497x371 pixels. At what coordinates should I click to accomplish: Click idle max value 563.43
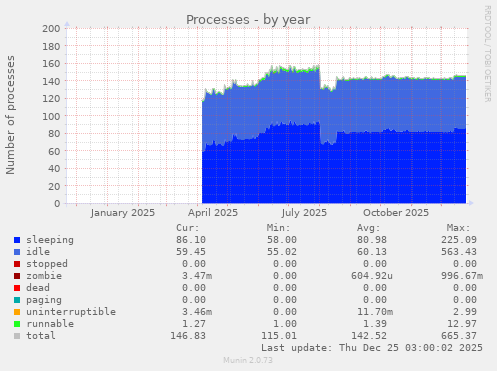point(459,252)
